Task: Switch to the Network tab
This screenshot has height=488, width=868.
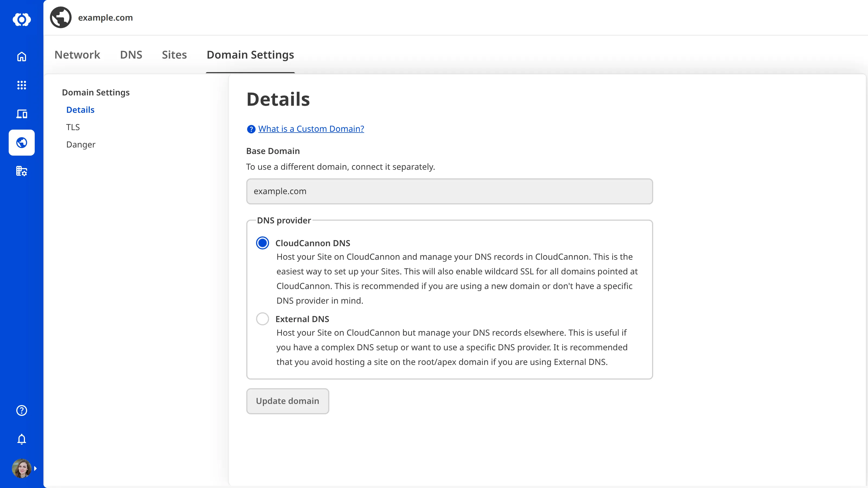Action: click(77, 54)
